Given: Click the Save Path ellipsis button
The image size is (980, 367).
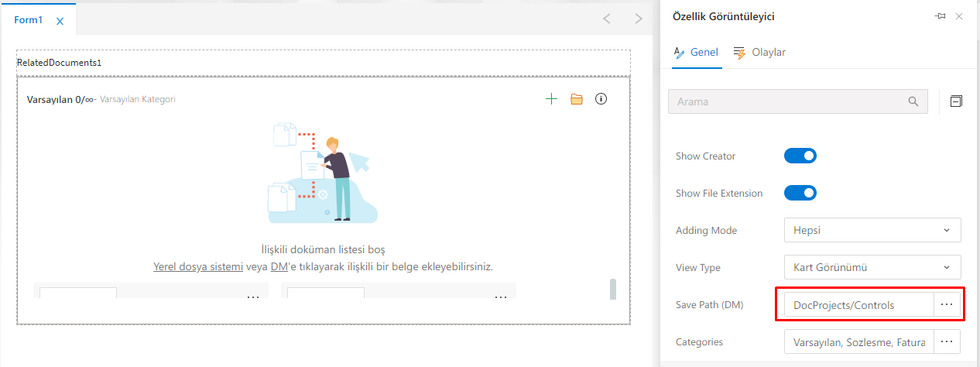Looking at the screenshot, I should coord(947,304).
